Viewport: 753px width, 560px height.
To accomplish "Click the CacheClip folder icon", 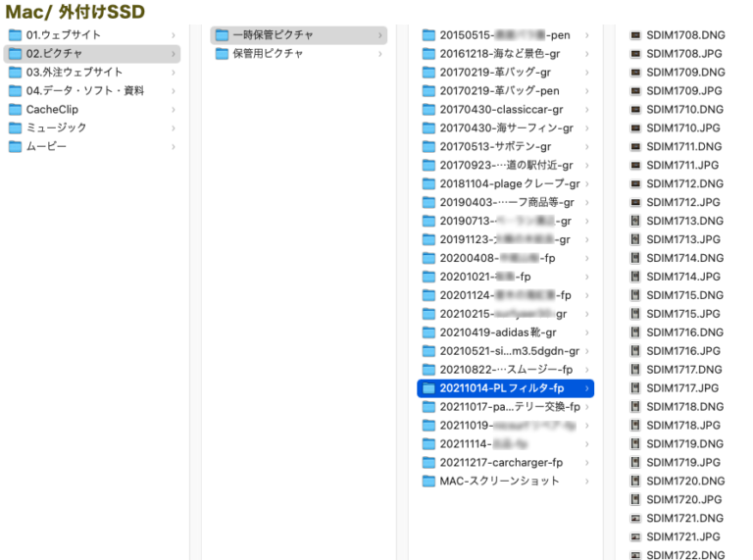I will (15, 110).
